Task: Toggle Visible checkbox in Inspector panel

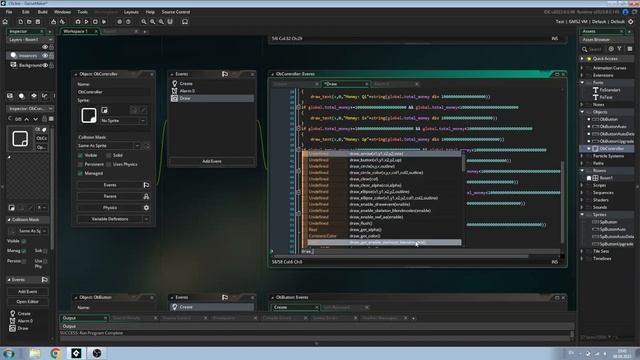Action: [x=24, y=241]
